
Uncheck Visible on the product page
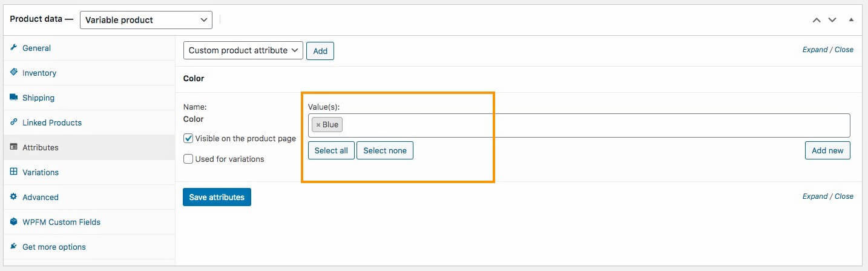188,138
